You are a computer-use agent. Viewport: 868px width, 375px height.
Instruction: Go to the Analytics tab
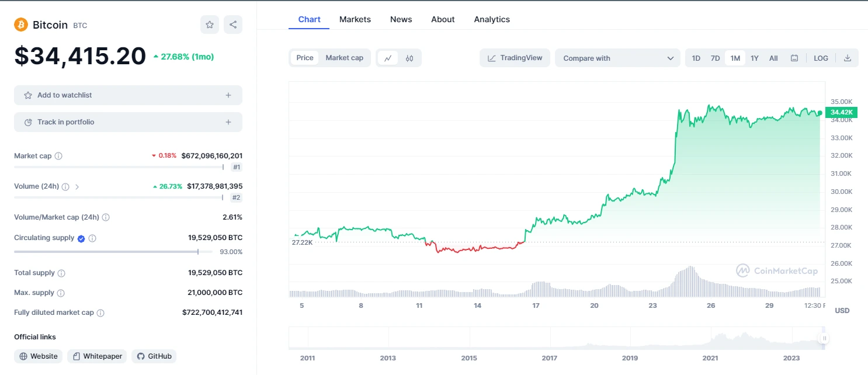[492, 19]
